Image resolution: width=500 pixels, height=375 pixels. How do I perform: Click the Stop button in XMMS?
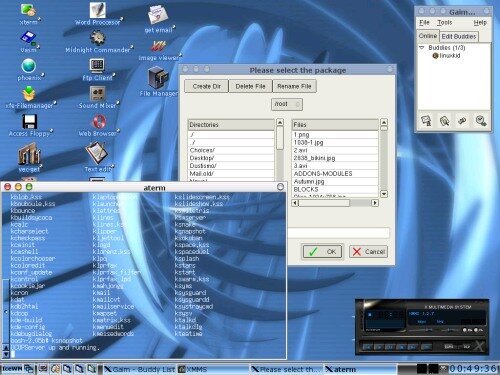pyautogui.click(x=401, y=347)
